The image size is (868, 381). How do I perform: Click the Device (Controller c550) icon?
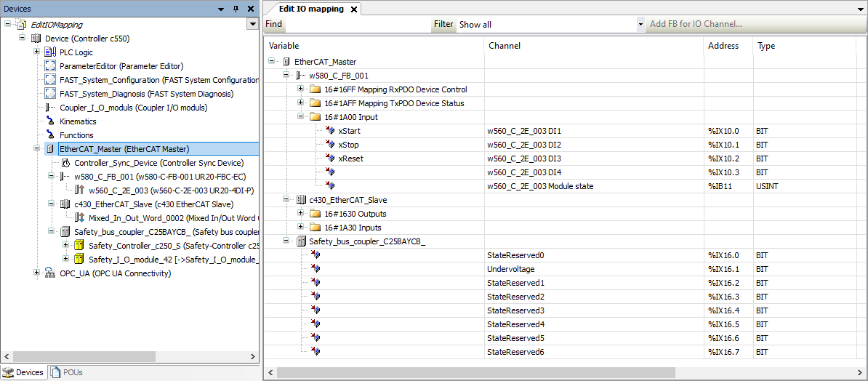[36, 39]
